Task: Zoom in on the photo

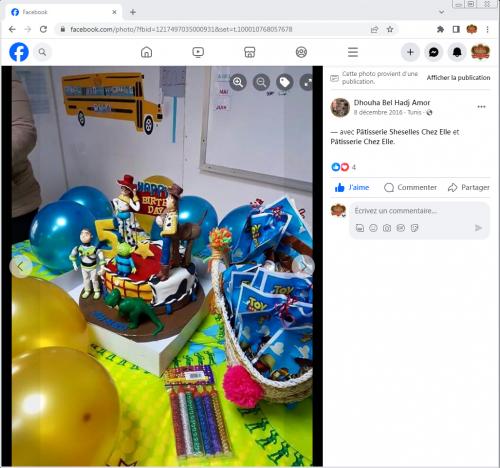Action: 238,82
